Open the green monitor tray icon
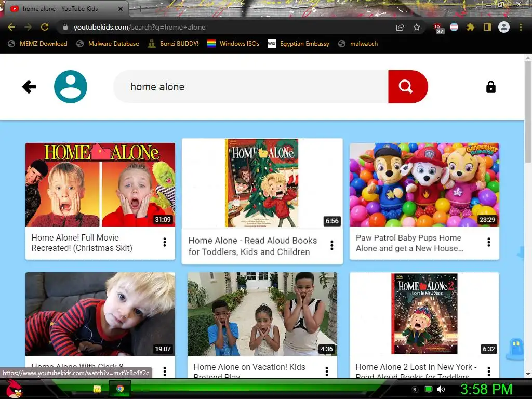The width and height of the screenshot is (532, 399). pyautogui.click(x=429, y=389)
